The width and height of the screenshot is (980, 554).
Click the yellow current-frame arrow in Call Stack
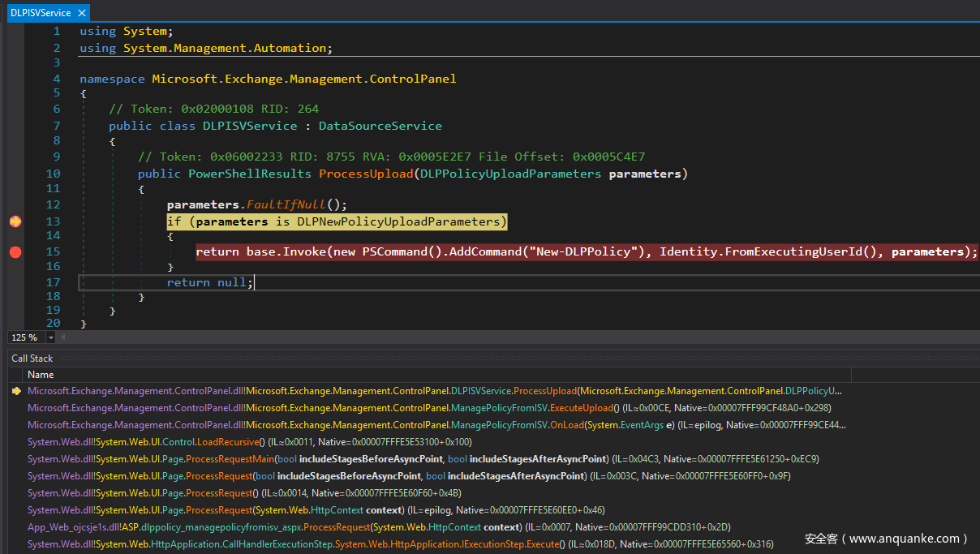point(16,391)
